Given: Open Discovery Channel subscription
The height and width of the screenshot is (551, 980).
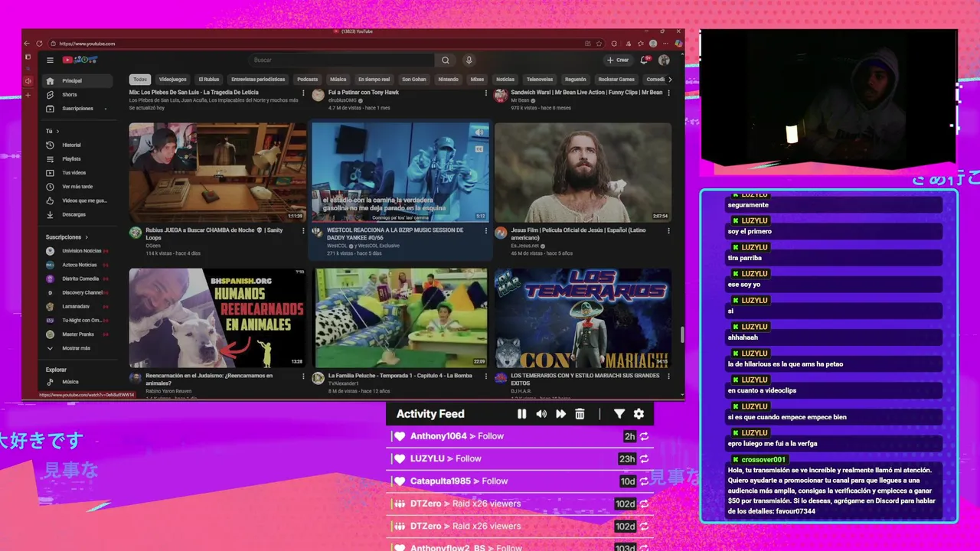Looking at the screenshot, I should [77, 292].
